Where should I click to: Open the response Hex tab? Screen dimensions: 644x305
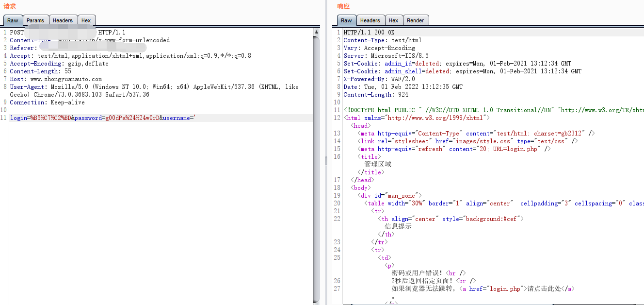(x=393, y=20)
